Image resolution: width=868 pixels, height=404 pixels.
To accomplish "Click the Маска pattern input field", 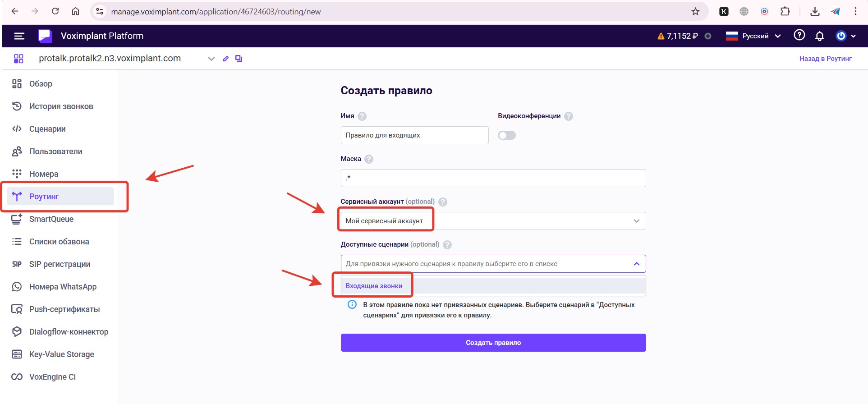I will click(x=493, y=178).
